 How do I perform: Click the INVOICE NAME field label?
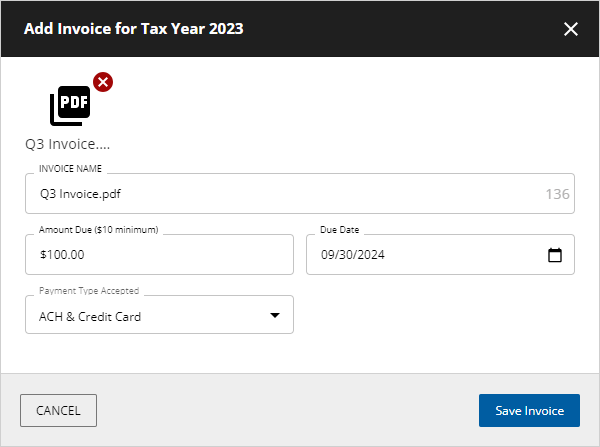71,169
